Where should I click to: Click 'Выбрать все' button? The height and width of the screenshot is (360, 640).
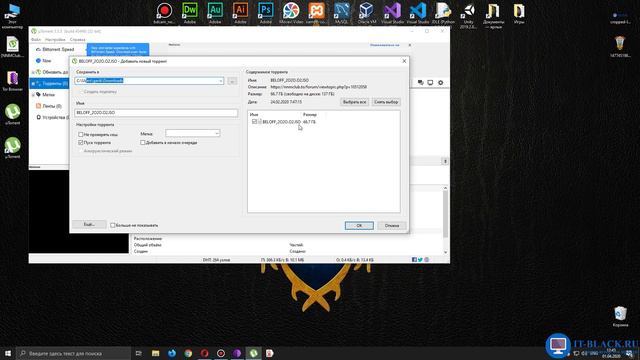click(354, 102)
